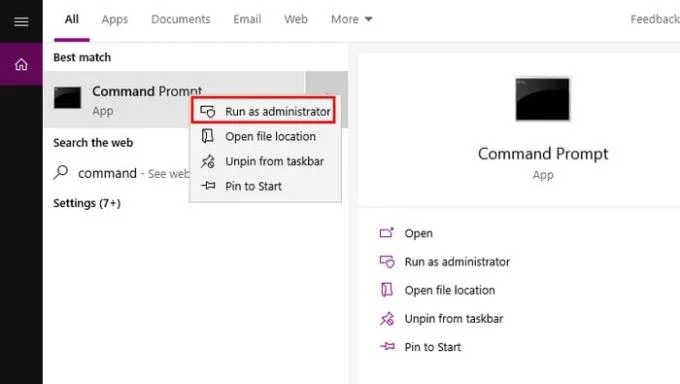Select the Home icon in sidebar
This screenshot has width=680, height=384.
21,65
